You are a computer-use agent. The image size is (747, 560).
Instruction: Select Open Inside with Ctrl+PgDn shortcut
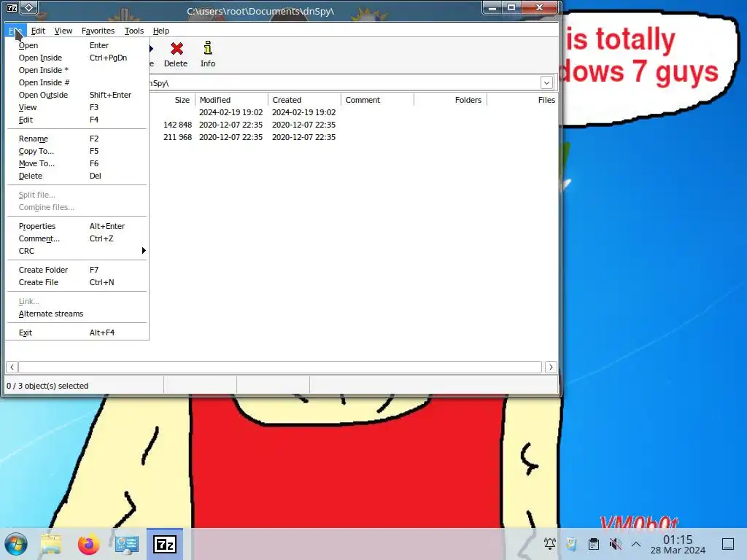77,58
